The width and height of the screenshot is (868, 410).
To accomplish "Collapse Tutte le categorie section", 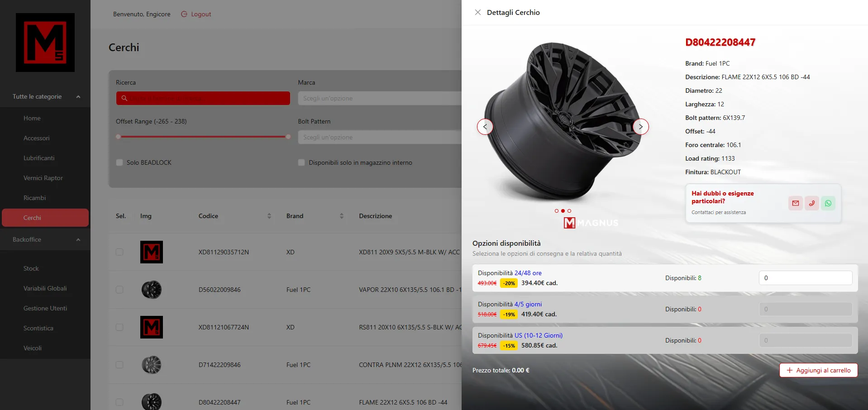I will [78, 97].
